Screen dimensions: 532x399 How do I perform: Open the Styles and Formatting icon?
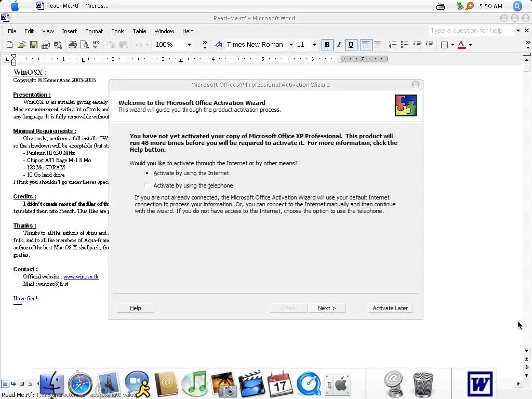(219, 45)
